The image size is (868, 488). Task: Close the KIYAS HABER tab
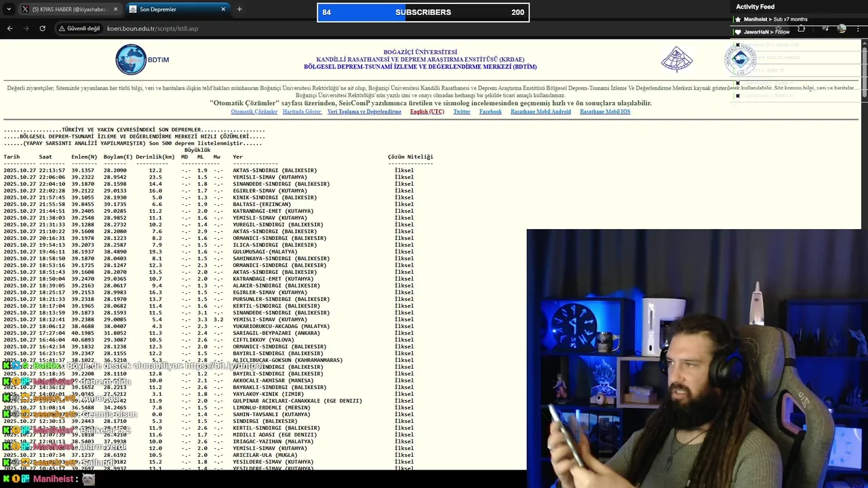click(x=115, y=9)
